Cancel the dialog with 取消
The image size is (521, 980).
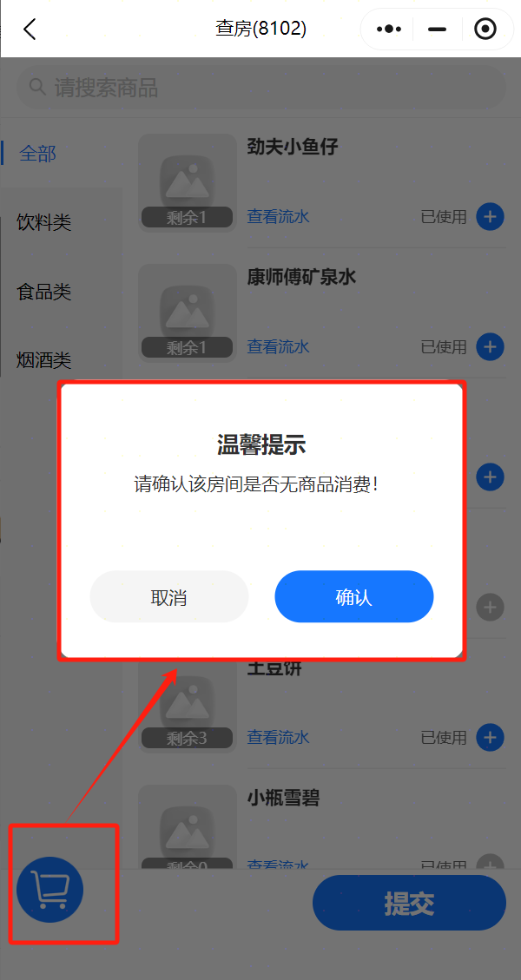pyautogui.click(x=168, y=596)
